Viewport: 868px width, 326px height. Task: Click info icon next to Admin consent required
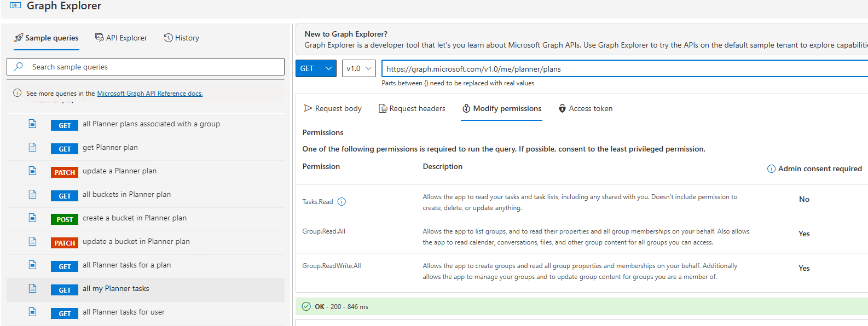771,168
